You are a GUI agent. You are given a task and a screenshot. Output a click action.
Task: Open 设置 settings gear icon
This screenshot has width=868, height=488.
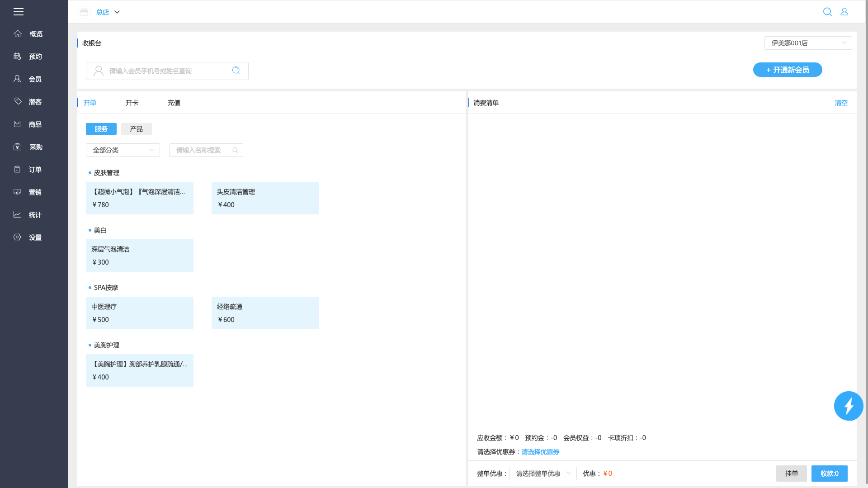pyautogui.click(x=17, y=237)
